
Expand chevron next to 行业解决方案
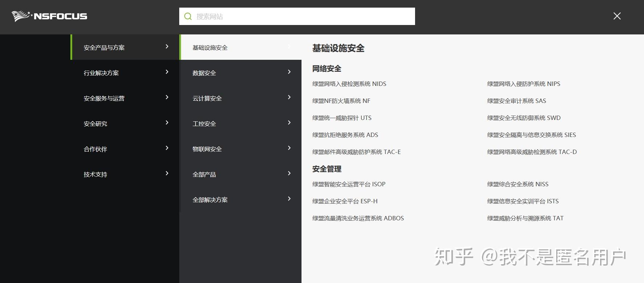click(167, 72)
